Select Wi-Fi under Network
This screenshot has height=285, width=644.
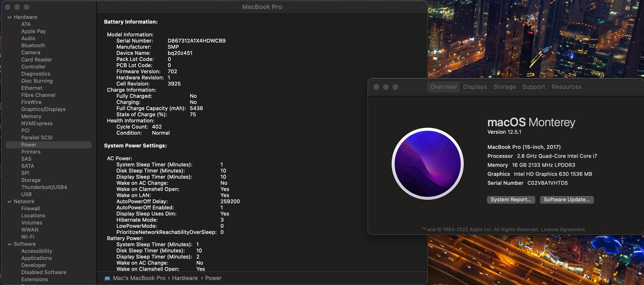point(28,237)
